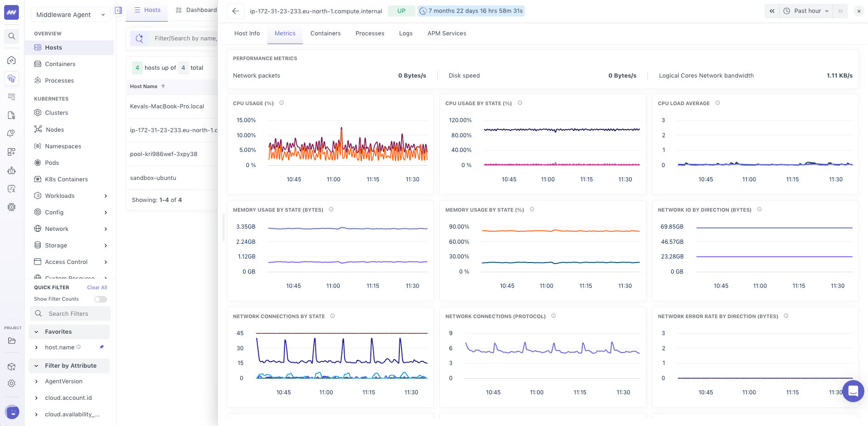Viewport: 868px width, 426px height.
Task: Click the Filter/Search by name field
Action: [x=184, y=39]
